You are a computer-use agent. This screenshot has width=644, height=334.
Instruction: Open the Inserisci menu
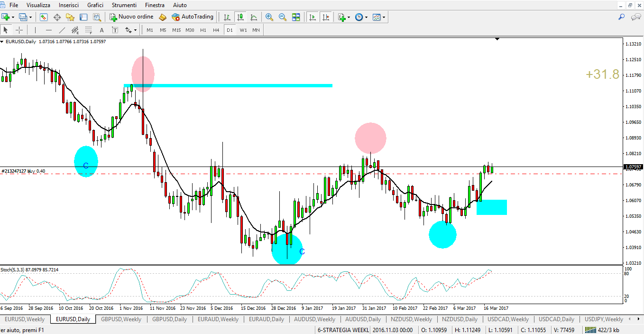[69, 5]
